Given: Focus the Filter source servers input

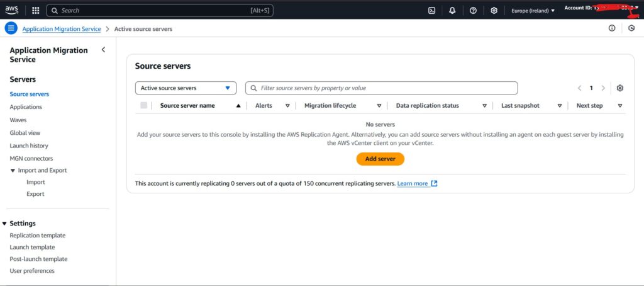Looking at the screenshot, I should click(x=382, y=88).
